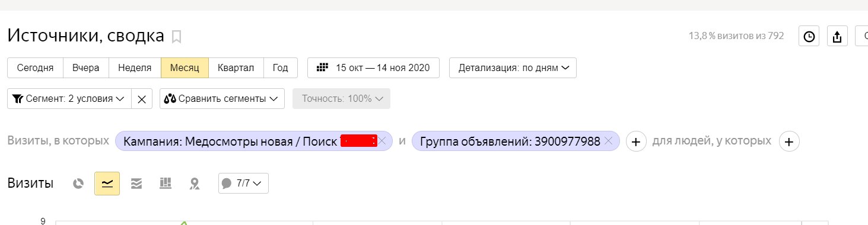
Task: Remove Группа объявлений filter chip
Action: (x=608, y=141)
